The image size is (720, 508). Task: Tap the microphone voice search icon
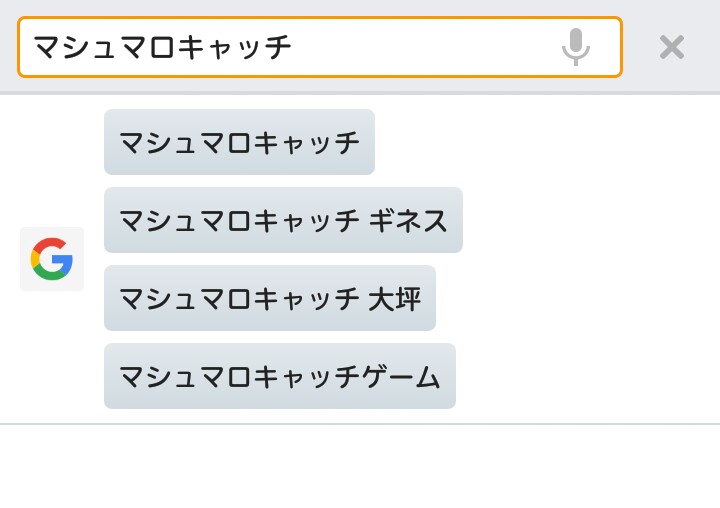tap(575, 46)
